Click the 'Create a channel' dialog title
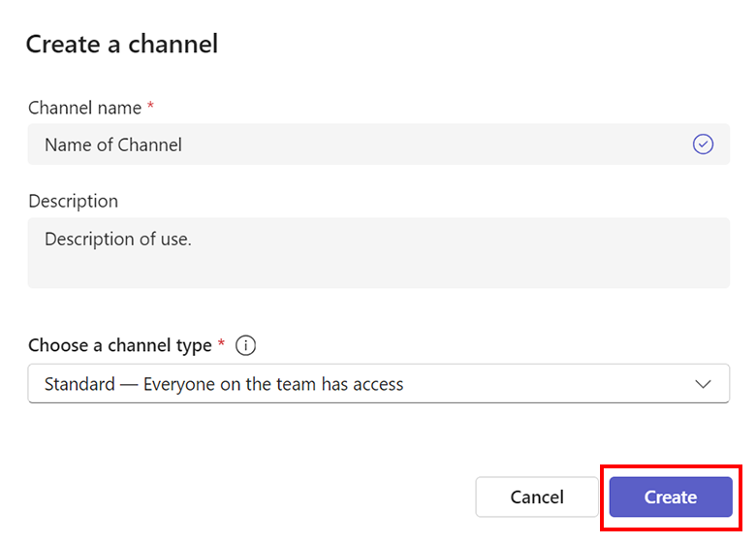Screen dimensions: 756x544 121,44
